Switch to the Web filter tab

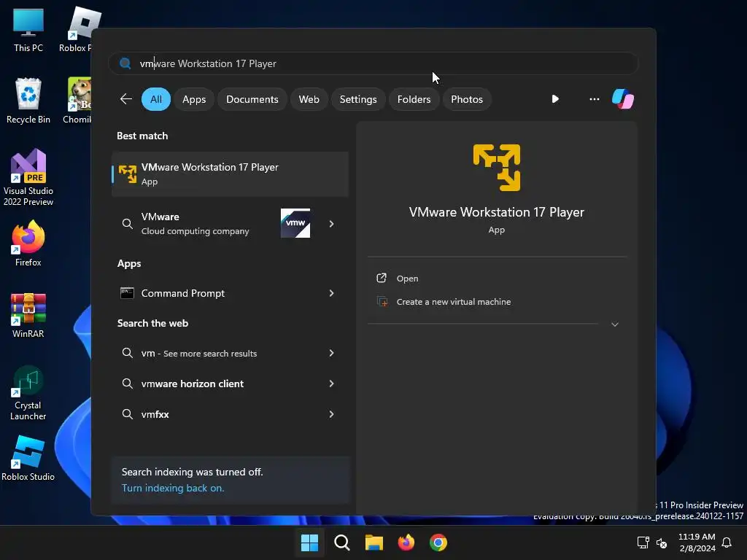click(309, 99)
